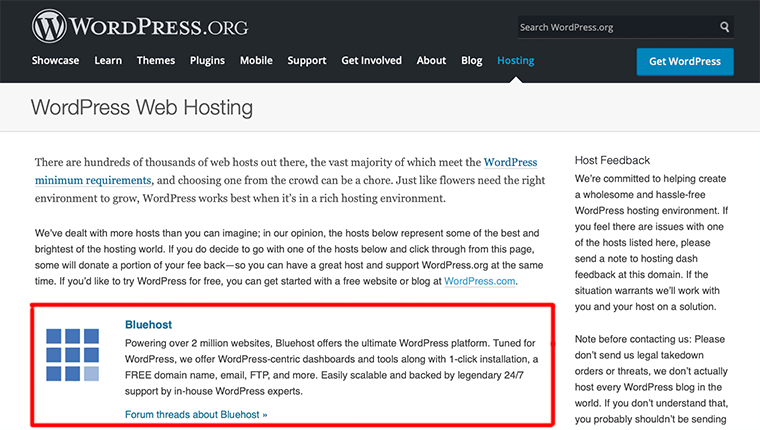Click 'Powering over 2 million websites' text
Screen dimensions: 760x430
(197, 343)
